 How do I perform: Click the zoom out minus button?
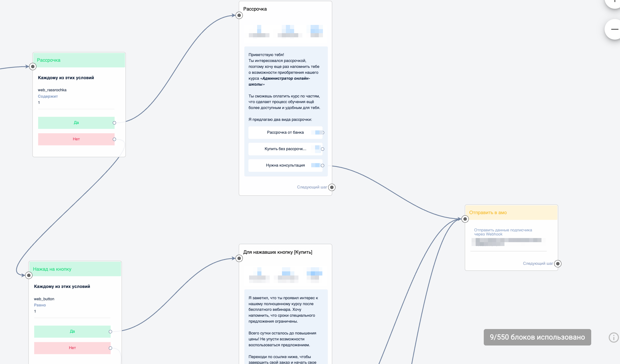pos(614,29)
